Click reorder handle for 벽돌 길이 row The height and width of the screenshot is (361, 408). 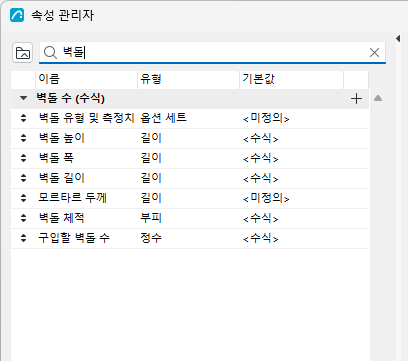(23, 178)
